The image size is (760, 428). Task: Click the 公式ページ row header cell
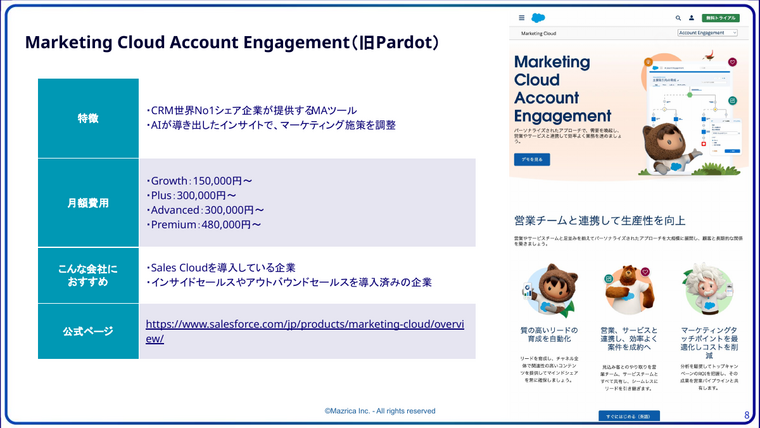tap(88, 332)
